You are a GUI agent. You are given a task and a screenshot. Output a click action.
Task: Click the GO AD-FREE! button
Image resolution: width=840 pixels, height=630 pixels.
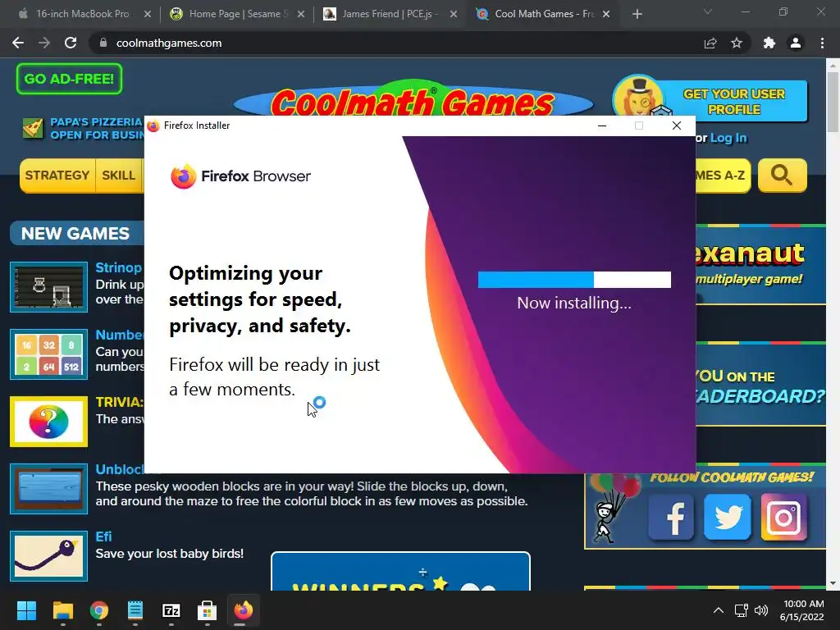point(69,79)
